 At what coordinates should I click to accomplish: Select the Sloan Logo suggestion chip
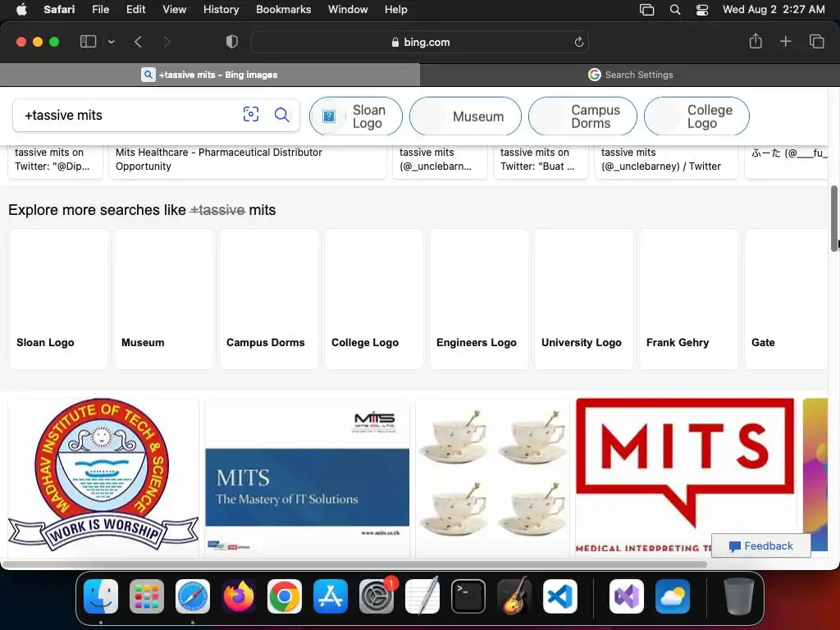356,116
